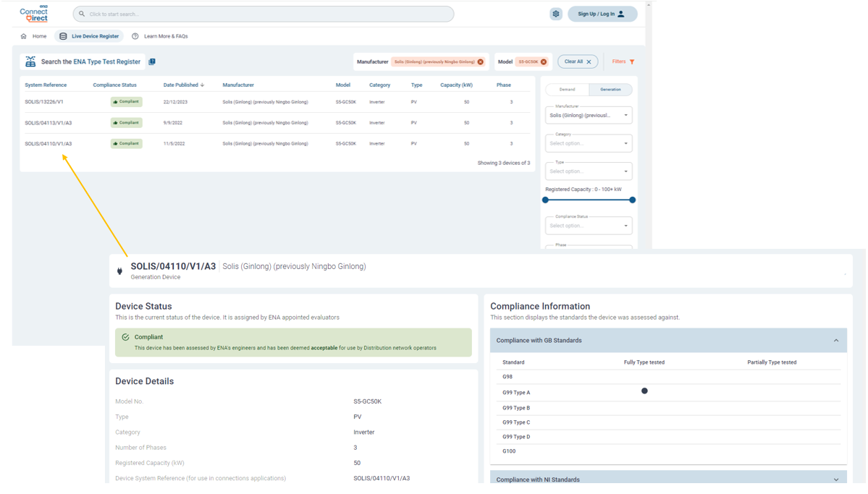
Task: Open device SOLIS/04113/V1/A3
Action: pos(49,123)
